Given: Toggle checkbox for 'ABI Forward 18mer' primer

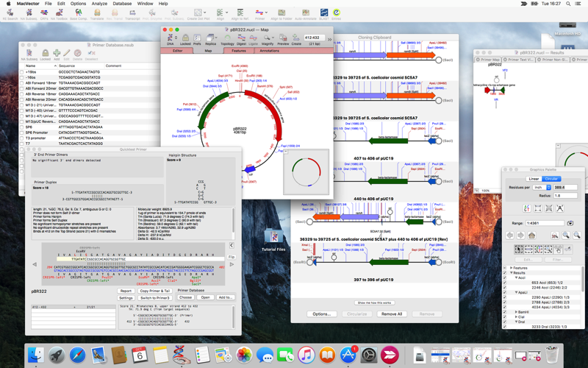Looking at the screenshot, I should [22, 83].
